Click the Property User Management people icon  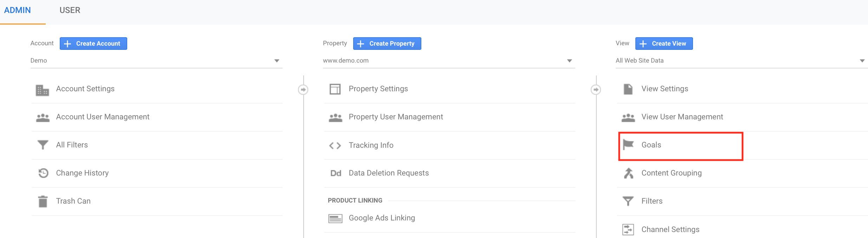[x=335, y=118]
